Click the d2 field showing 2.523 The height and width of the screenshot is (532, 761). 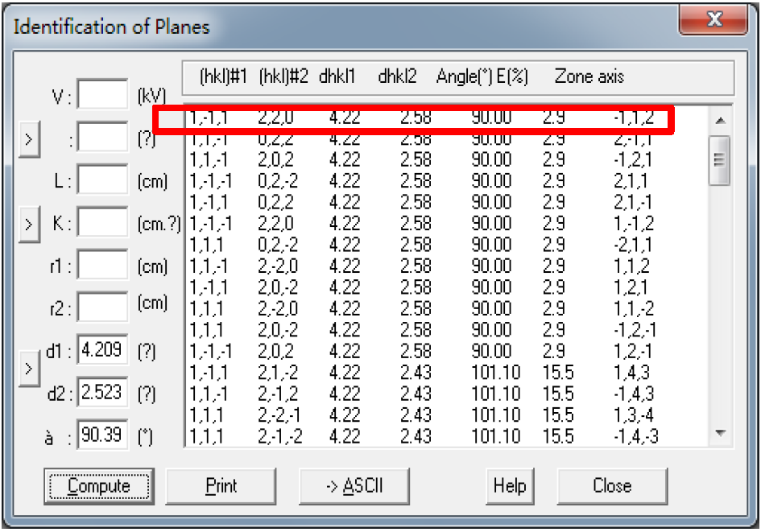[x=102, y=392]
